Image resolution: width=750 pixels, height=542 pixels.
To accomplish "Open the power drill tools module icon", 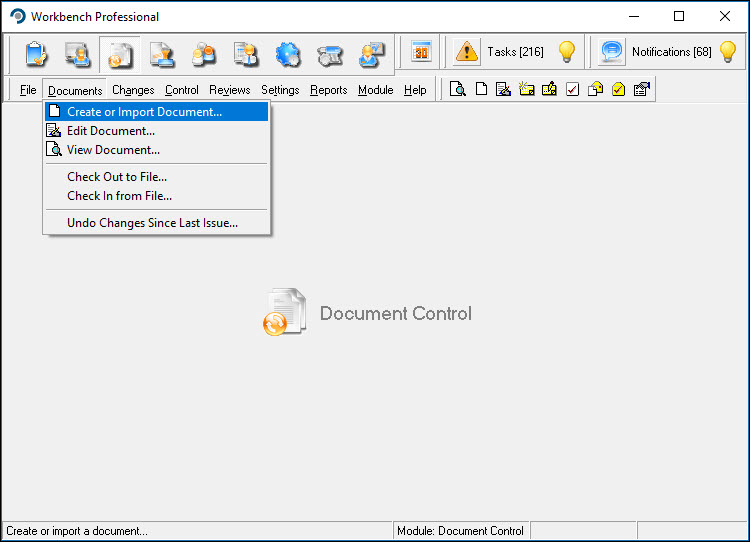I will 330,54.
